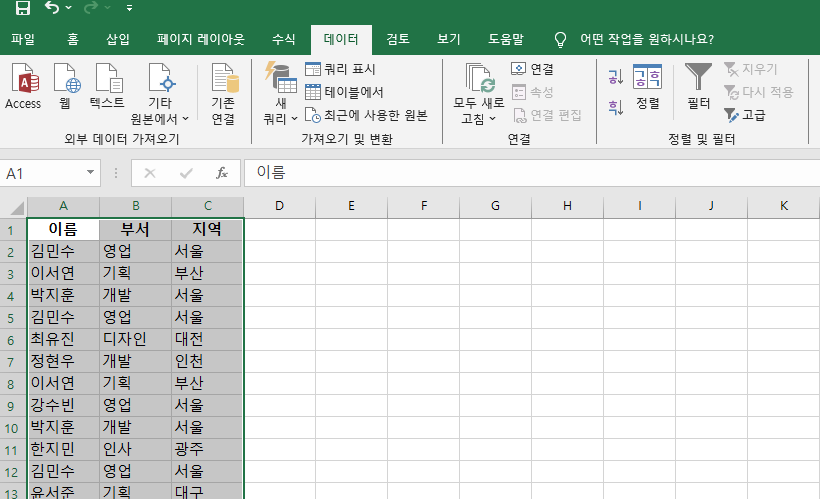This screenshot has height=499, width=820.
Task: Click cell 광주 in column C
Action: (208, 449)
